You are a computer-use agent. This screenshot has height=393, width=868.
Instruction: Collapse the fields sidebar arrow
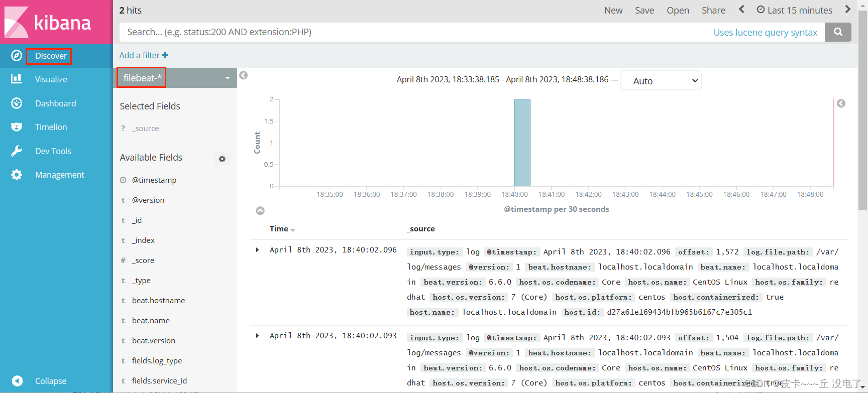pos(244,75)
